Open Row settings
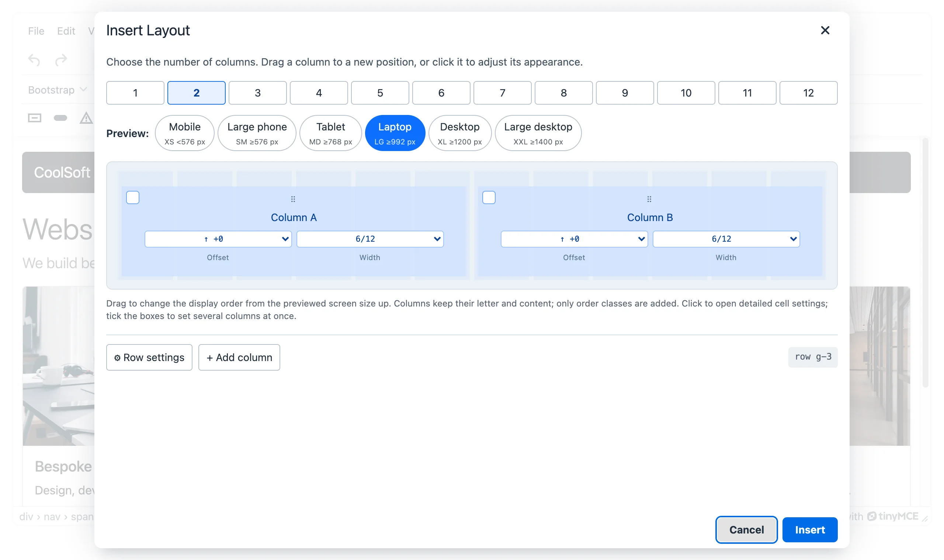 pyautogui.click(x=149, y=357)
